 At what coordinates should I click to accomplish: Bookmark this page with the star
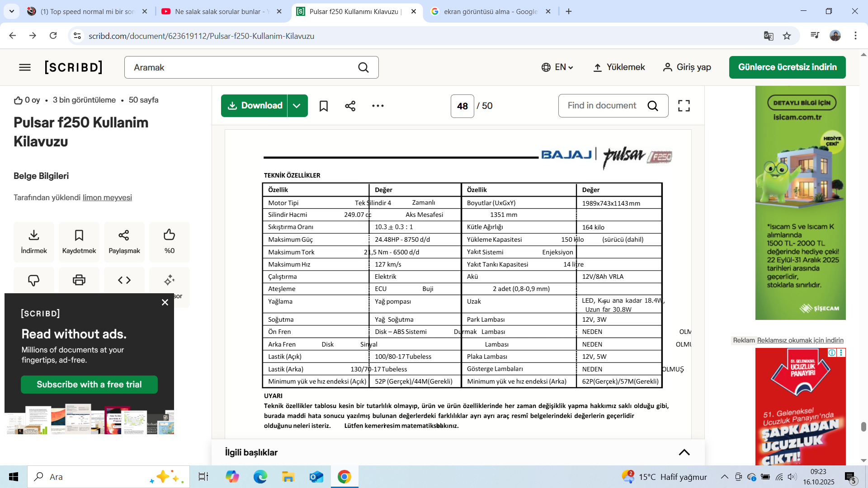(x=787, y=36)
